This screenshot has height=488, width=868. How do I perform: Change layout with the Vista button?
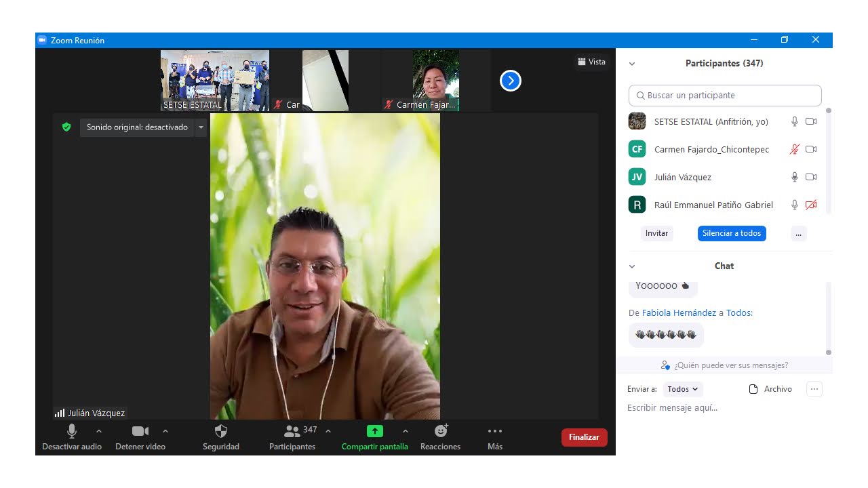click(x=592, y=62)
